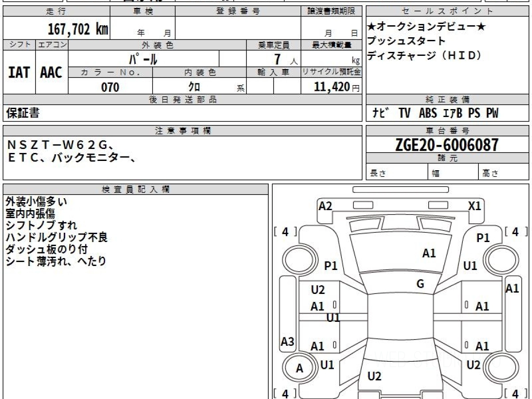The height and width of the screenshot is (399, 532).
Task: Select chassis number ZGE20-6006087
Action: [x=448, y=145]
